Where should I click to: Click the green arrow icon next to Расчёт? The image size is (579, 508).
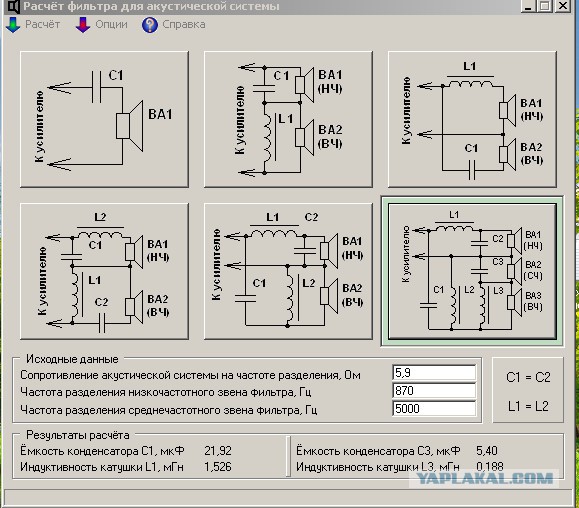point(13,25)
